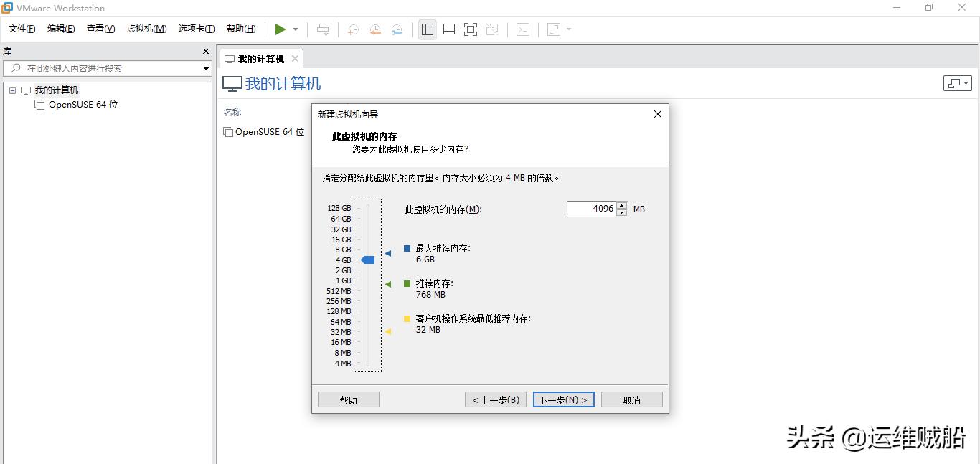Image resolution: width=980 pixels, height=464 pixels.
Task: Open the virtual machine console icon
Action: coord(523,29)
